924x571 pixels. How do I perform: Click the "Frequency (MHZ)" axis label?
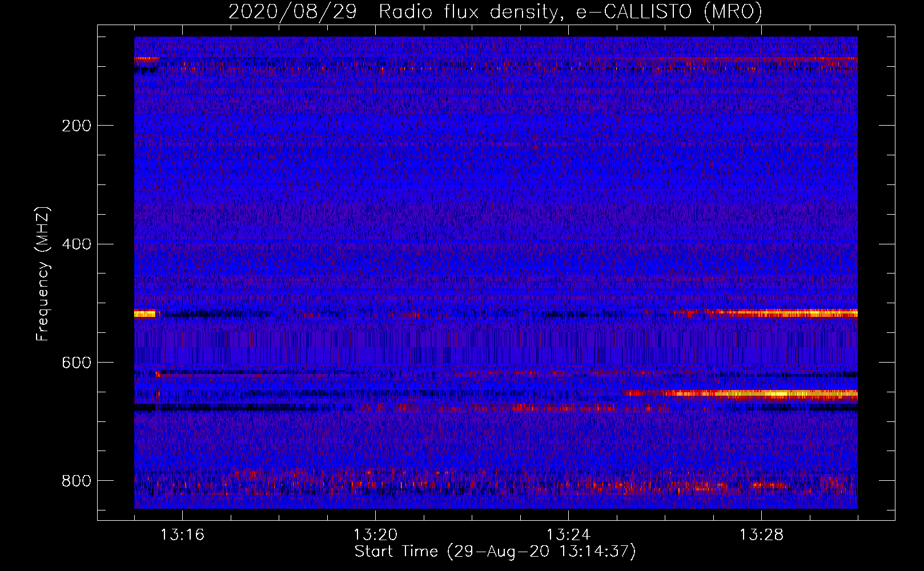coord(43,274)
